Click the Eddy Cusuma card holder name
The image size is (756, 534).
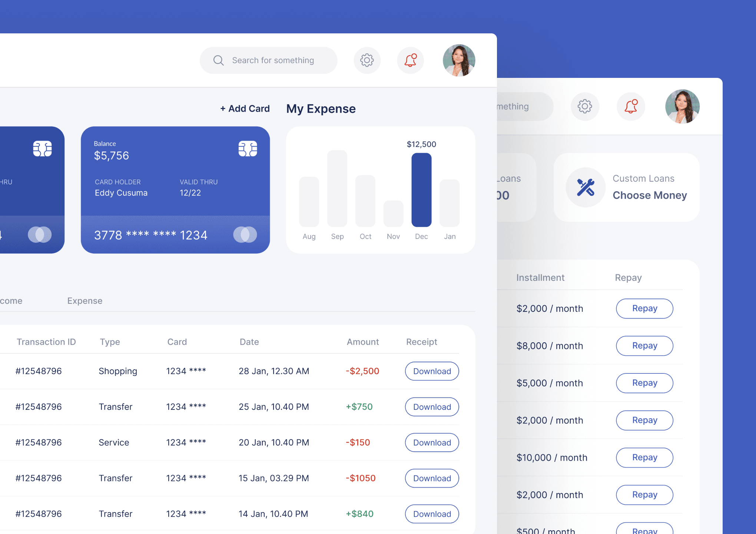[x=121, y=193]
